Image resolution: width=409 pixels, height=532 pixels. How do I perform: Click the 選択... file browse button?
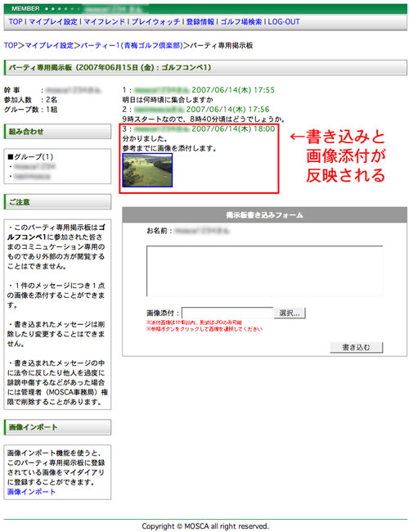(290, 313)
